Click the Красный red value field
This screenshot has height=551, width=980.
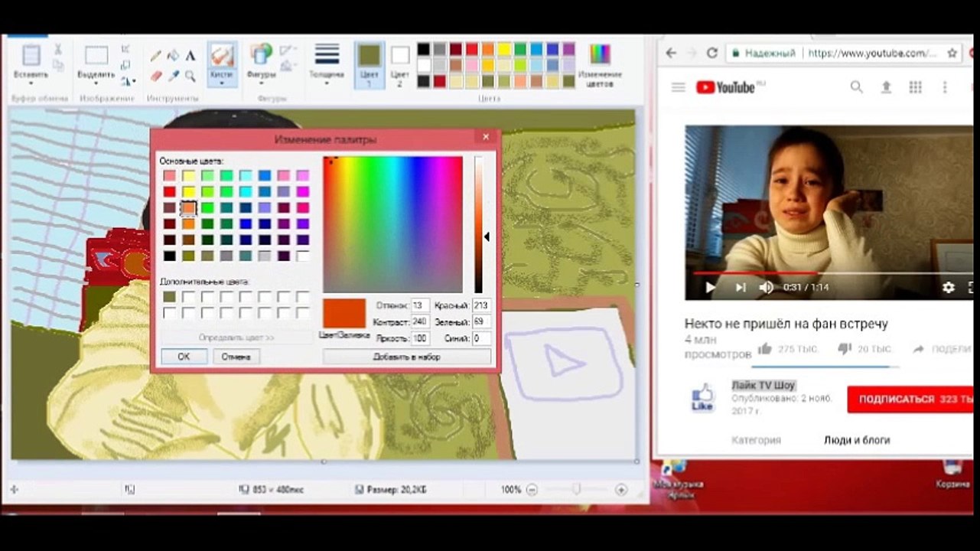pyautogui.click(x=481, y=305)
